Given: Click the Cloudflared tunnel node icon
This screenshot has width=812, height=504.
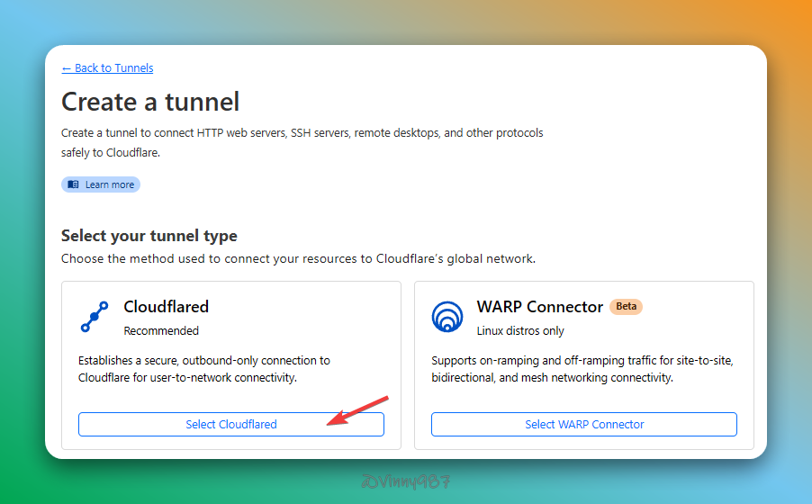Looking at the screenshot, I should point(95,317).
